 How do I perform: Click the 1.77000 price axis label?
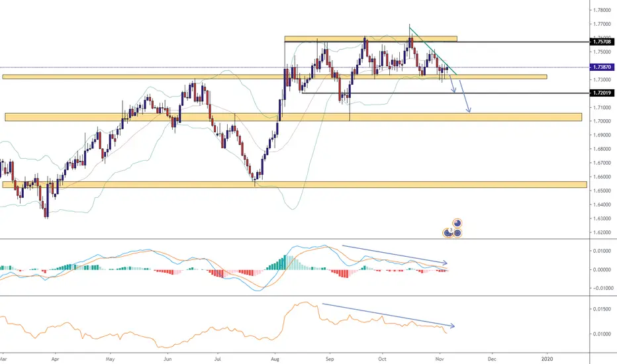click(602, 24)
